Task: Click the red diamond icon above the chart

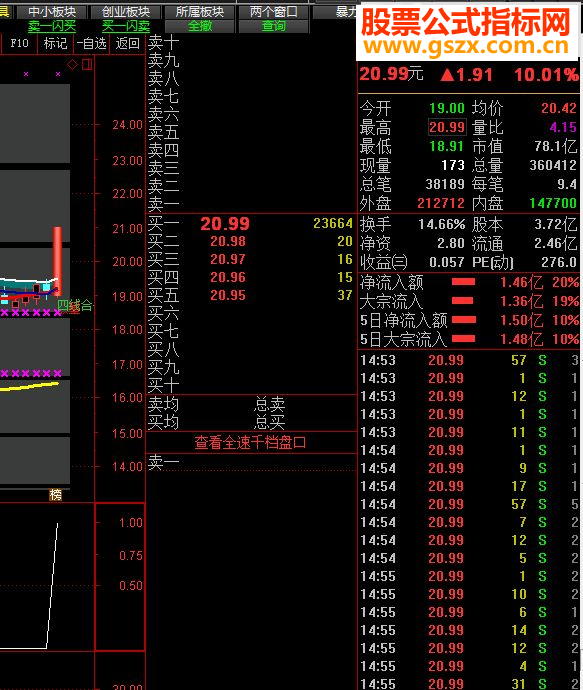Action: (x=73, y=65)
